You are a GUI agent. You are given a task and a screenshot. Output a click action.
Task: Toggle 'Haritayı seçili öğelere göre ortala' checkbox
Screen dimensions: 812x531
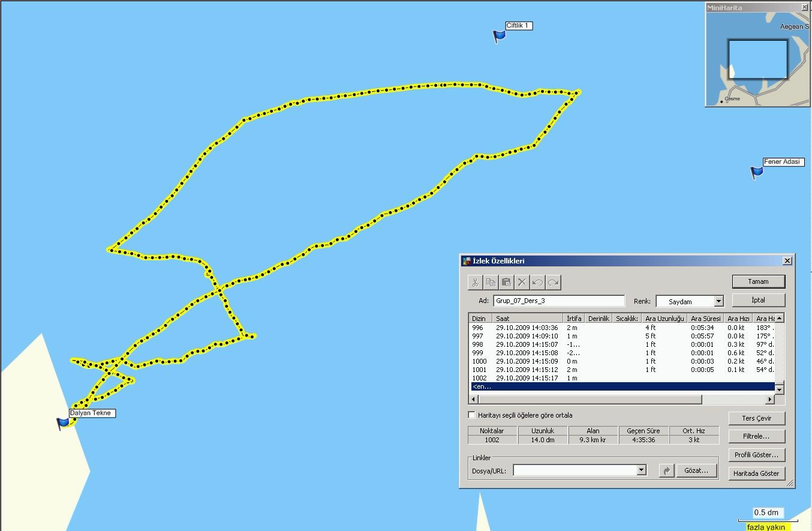tap(471, 415)
